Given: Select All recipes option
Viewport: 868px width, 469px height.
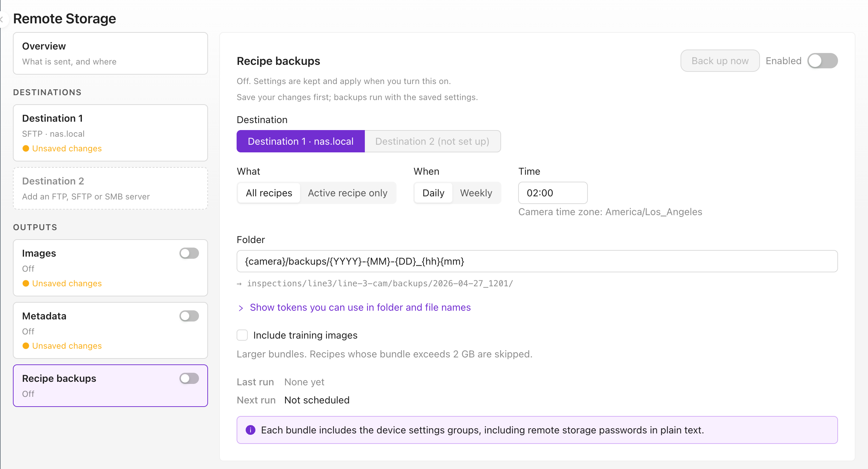Looking at the screenshot, I should pos(269,193).
